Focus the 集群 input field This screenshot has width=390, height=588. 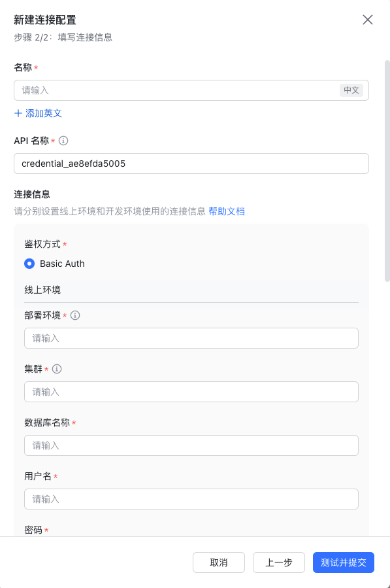click(x=191, y=392)
